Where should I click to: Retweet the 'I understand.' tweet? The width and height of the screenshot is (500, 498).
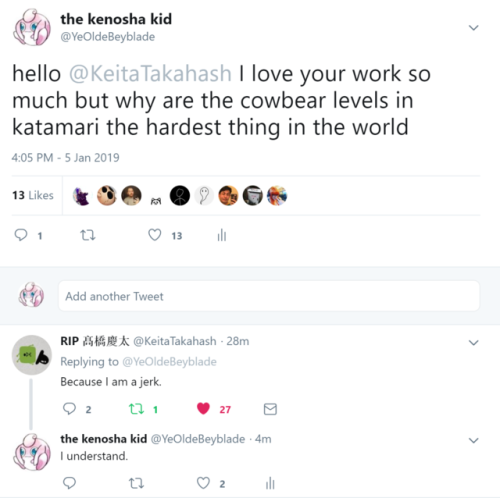click(x=136, y=483)
